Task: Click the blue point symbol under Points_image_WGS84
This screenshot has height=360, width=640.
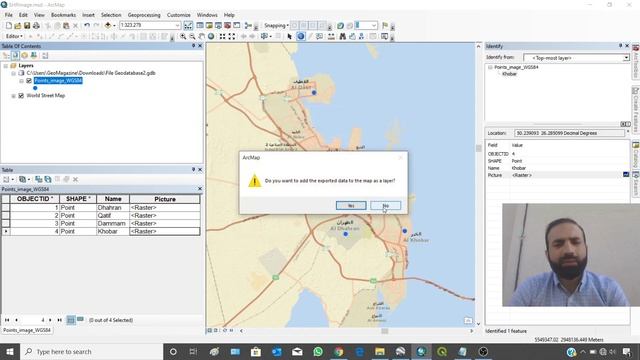Action: [35, 88]
